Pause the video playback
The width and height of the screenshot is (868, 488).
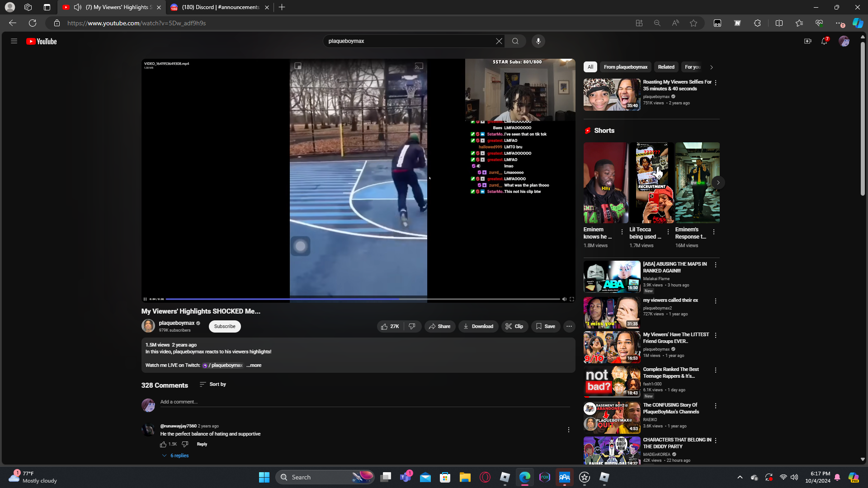pyautogui.click(x=145, y=299)
